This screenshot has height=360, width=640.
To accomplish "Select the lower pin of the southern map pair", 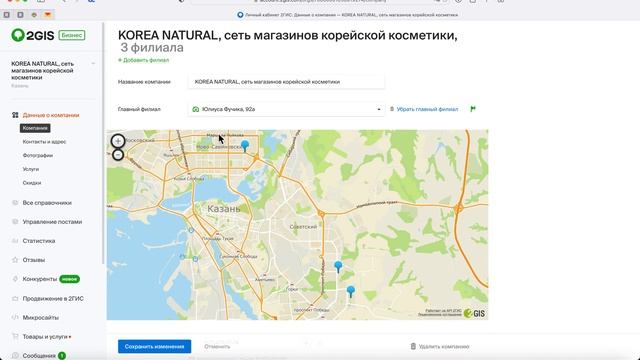I will pyautogui.click(x=351, y=291).
